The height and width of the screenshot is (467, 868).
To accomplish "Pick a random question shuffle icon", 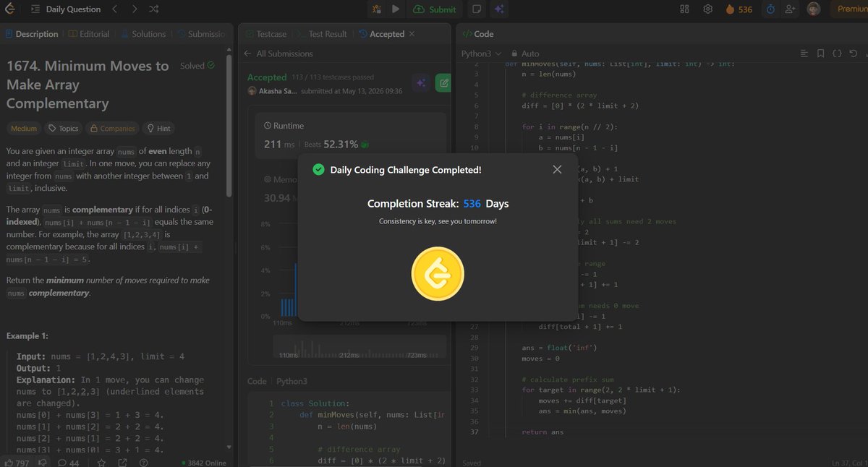I will click(154, 9).
